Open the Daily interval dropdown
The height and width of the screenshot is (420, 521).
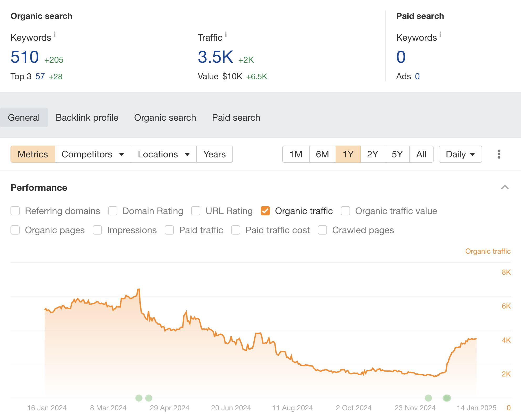[x=460, y=154]
